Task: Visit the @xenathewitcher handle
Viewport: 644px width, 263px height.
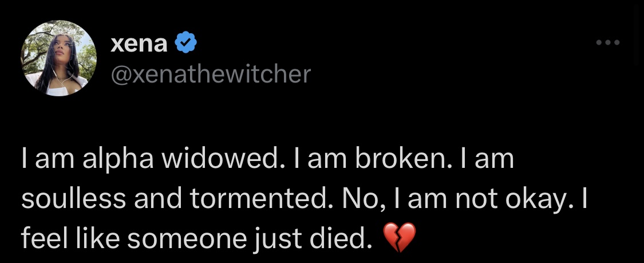Action: 211,75
